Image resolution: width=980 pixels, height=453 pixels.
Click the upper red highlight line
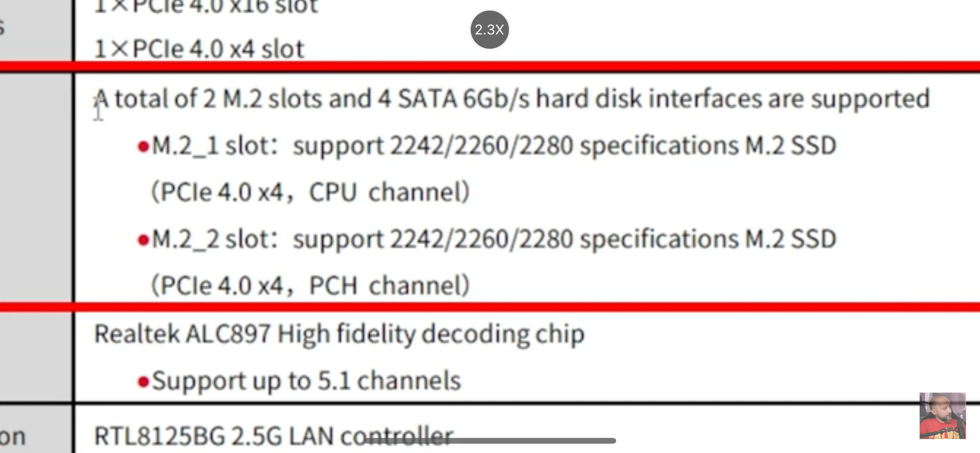tap(490, 67)
